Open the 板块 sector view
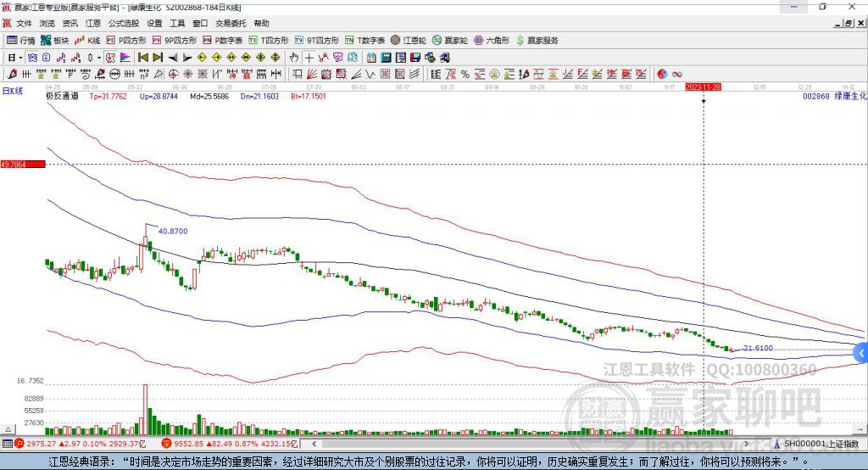The image size is (868, 470). (x=54, y=41)
